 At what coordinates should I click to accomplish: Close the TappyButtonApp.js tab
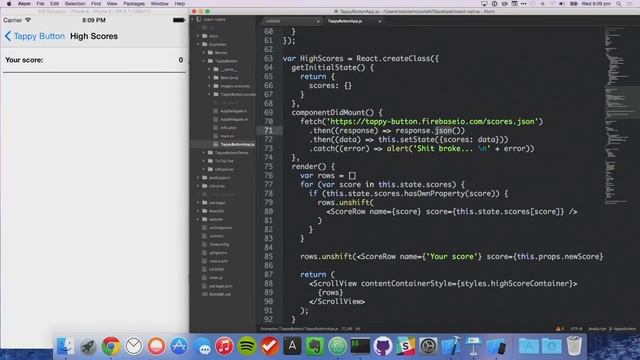(380, 21)
